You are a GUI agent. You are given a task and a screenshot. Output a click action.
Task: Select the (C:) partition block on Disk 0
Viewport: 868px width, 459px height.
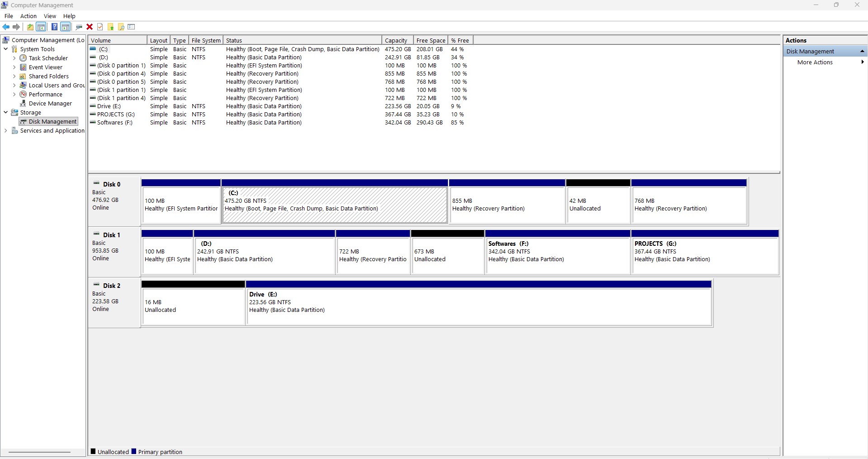tap(335, 201)
